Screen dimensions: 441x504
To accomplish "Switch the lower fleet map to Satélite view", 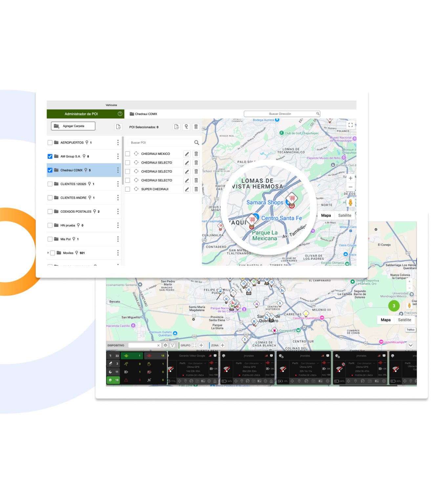I will click(404, 320).
